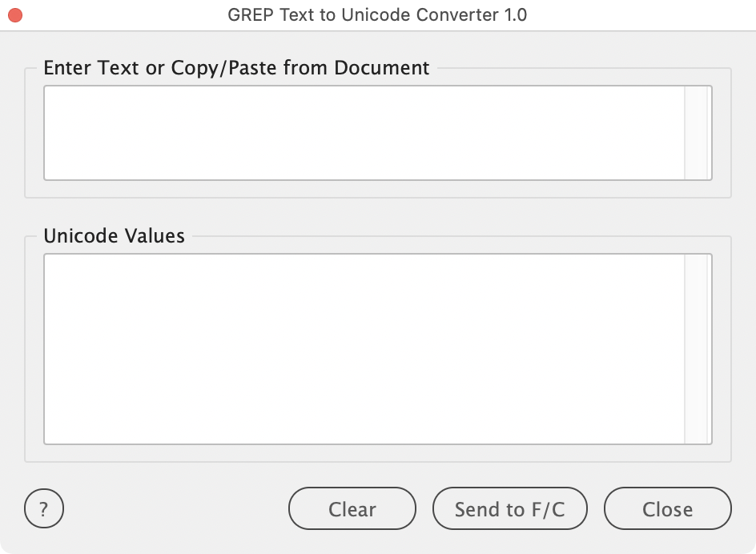
Task: Place cursor in the upper text field
Action: pos(364,133)
